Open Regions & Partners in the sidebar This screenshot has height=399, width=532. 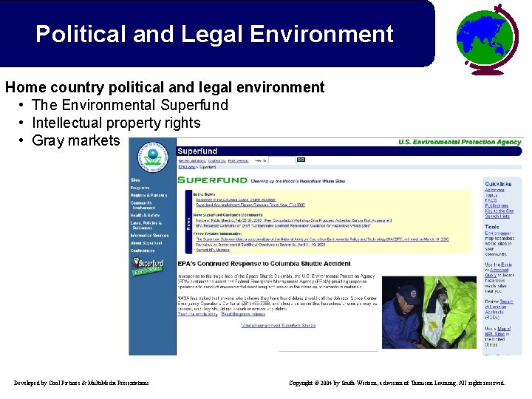[x=149, y=195]
